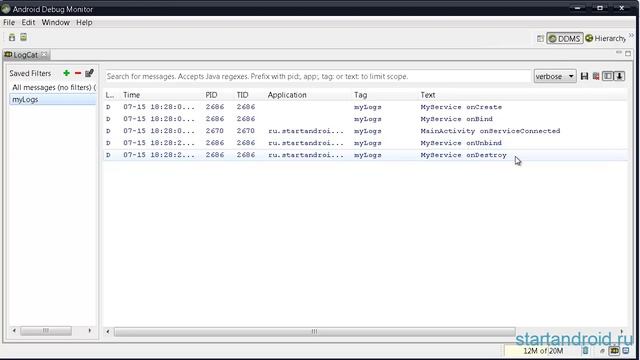The width and height of the screenshot is (640, 360).
Task: Toggle display of the saved filters view
Action: [608, 76]
